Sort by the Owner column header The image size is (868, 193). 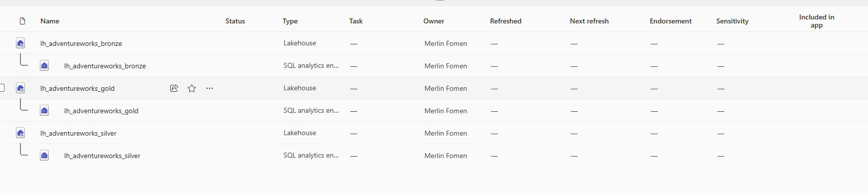click(434, 21)
